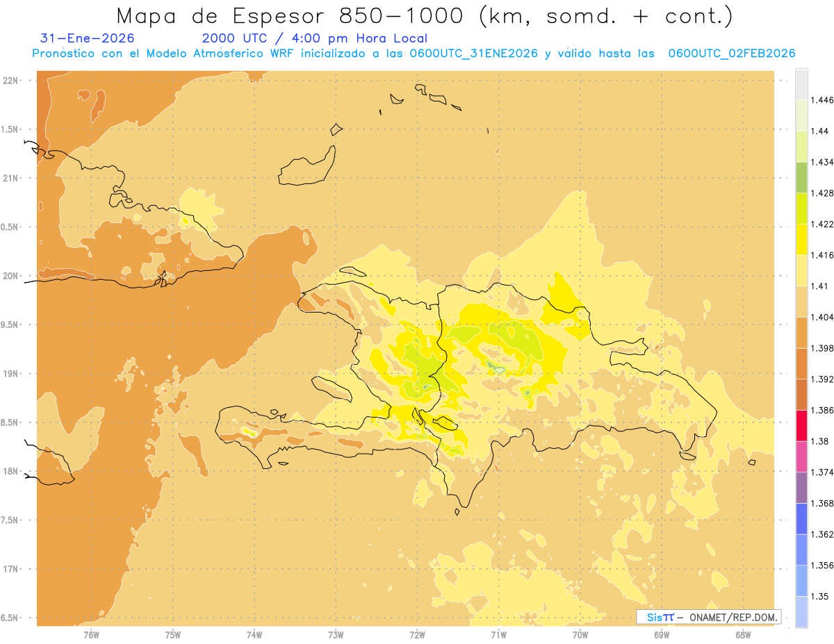Click the legend value 1.416
This screenshot has height=644, width=834.
(824, 255)
